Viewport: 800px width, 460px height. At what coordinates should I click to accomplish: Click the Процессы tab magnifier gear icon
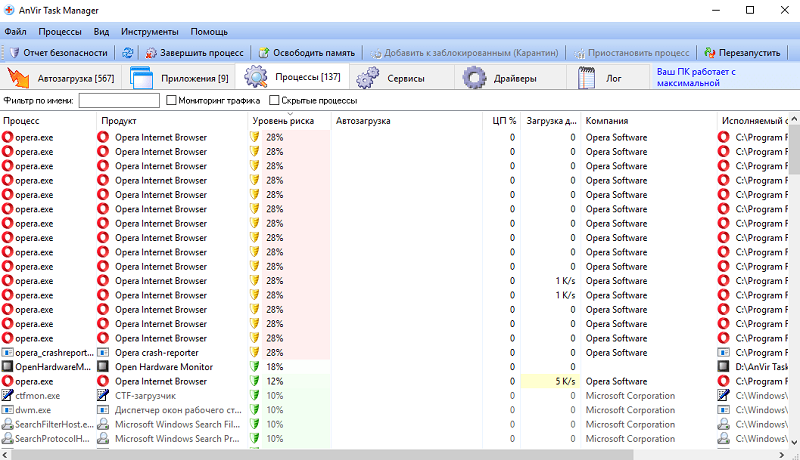(x=256, y=77)
